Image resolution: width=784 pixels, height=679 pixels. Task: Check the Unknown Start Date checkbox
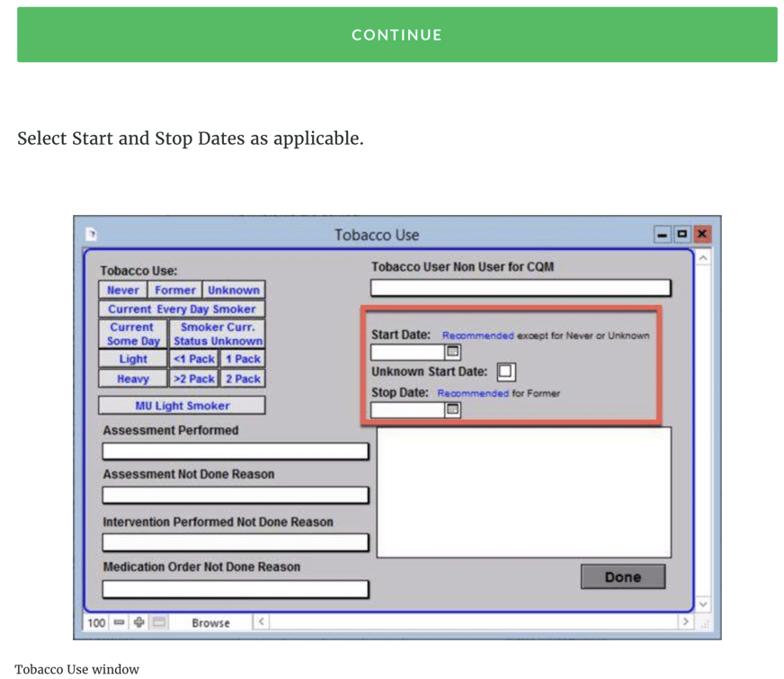click(506, 371)
